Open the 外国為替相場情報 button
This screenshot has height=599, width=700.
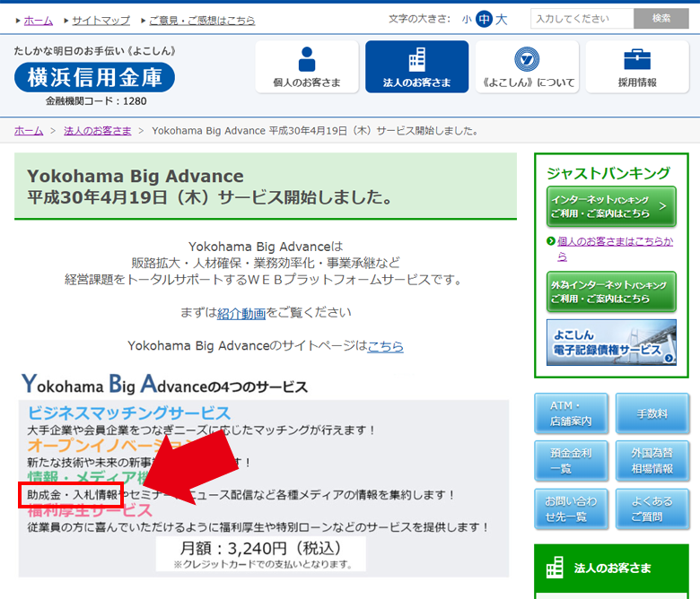coord(651,461)
